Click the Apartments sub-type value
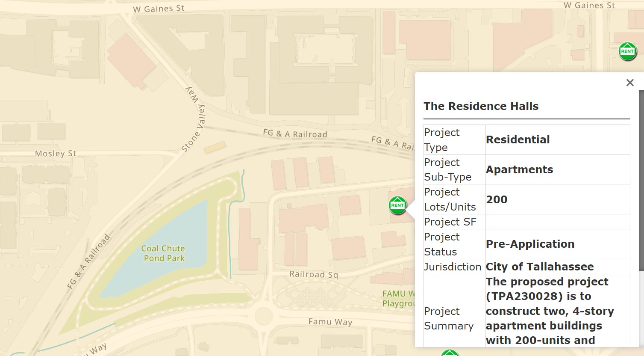This screenshot has width=644, height=356. click(x=519, y=169)
